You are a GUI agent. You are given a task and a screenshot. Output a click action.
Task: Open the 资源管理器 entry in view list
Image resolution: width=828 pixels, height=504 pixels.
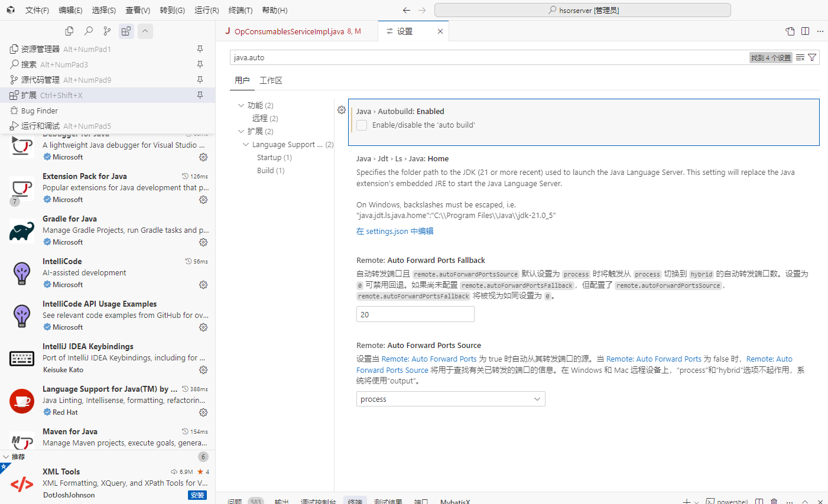click(108, 49)
